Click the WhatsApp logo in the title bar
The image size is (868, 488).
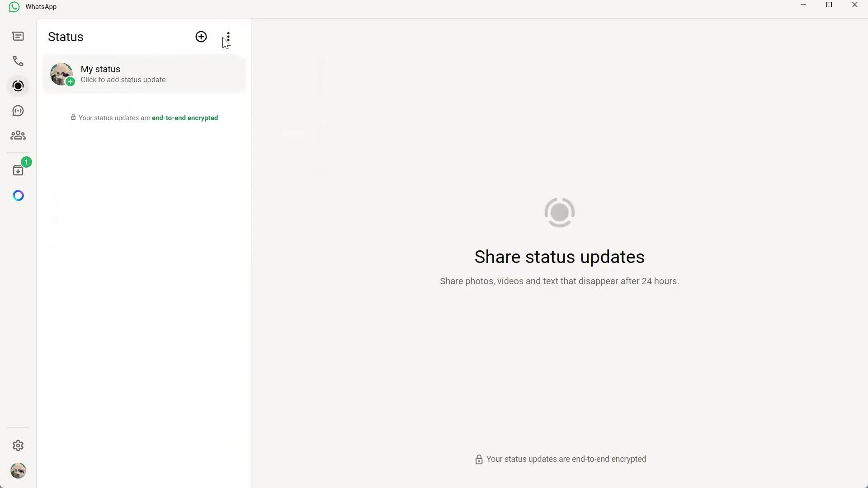[x=14, y=6]
